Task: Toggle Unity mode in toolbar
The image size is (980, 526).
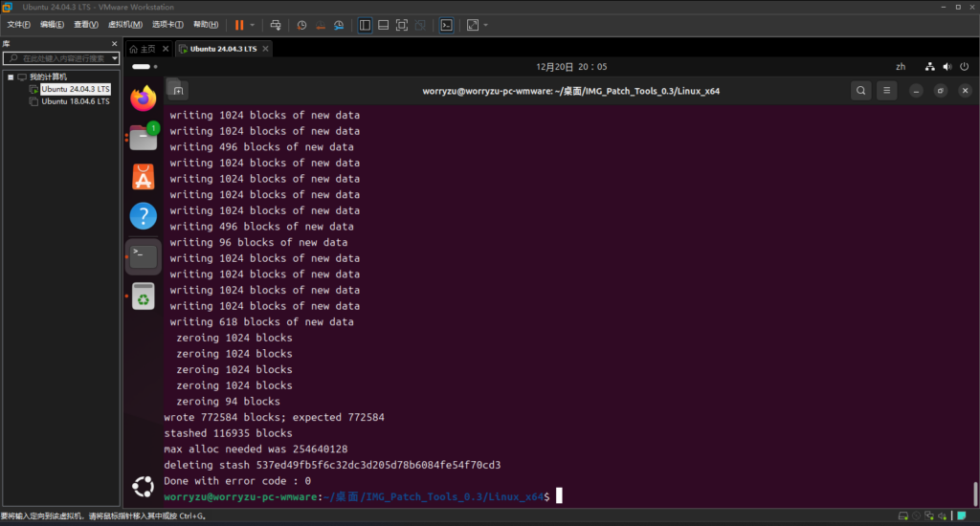Action: tap(420, 25)
